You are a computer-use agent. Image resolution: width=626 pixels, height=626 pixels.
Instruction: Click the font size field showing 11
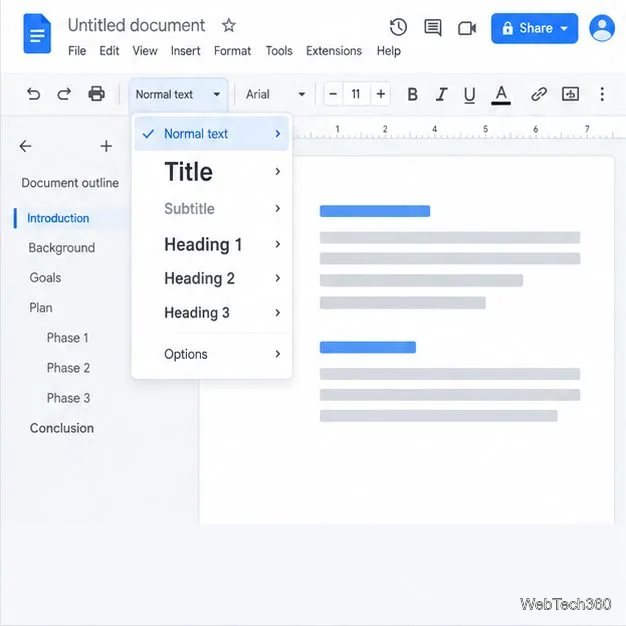click(356, 94)
